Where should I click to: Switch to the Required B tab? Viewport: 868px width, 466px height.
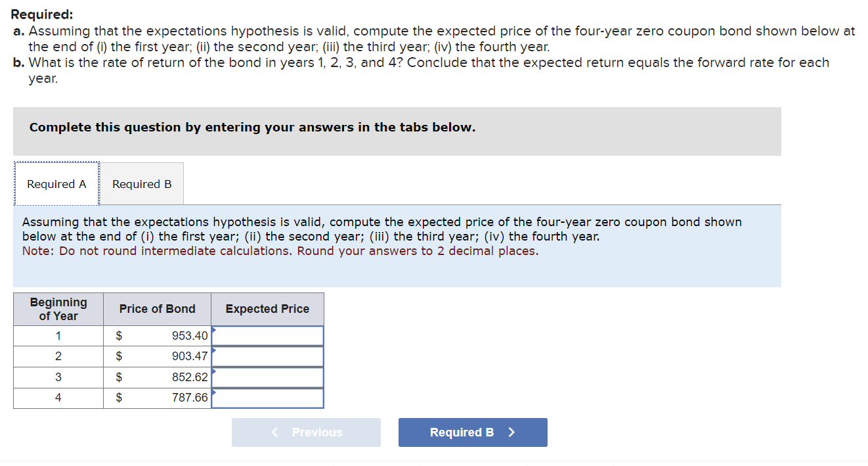pyautogui.click(x=141, y=183)
